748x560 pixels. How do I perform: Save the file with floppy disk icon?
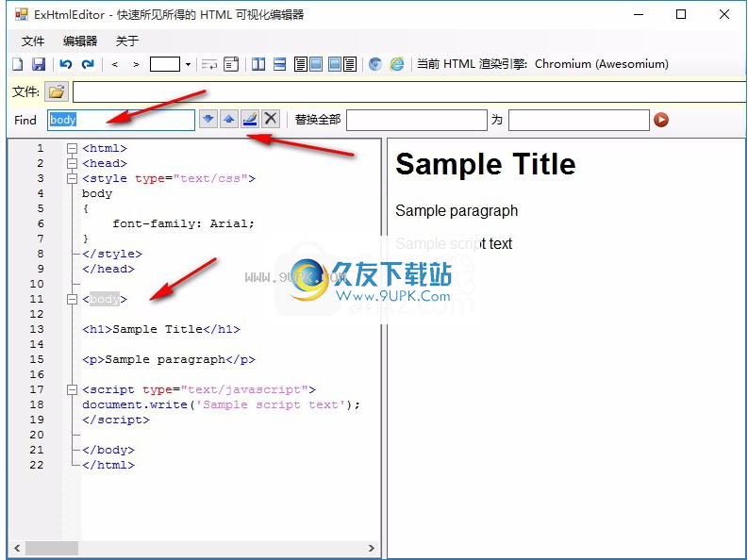pyautogui.click(x=39, y=64)
